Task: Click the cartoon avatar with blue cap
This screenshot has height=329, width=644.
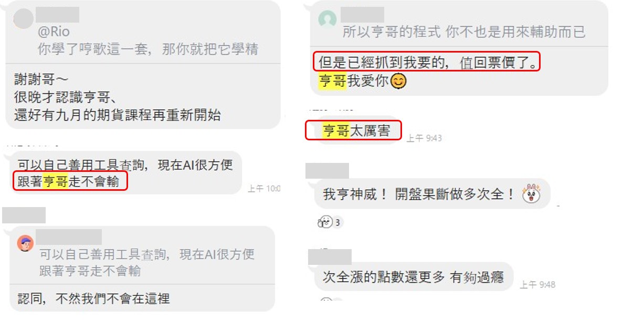Action: 25,243
